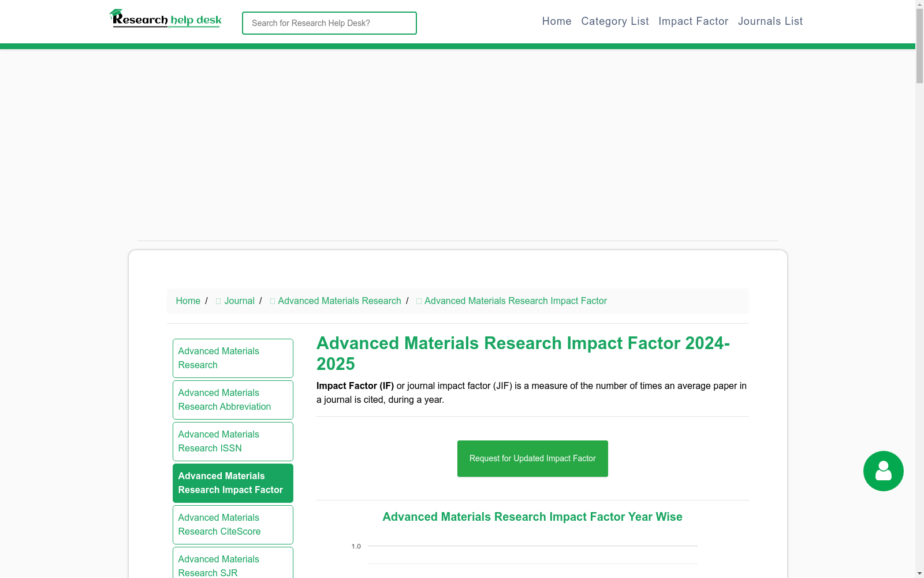Click the bold Impact Factor (IF) definition text

[x=355, y=386]
